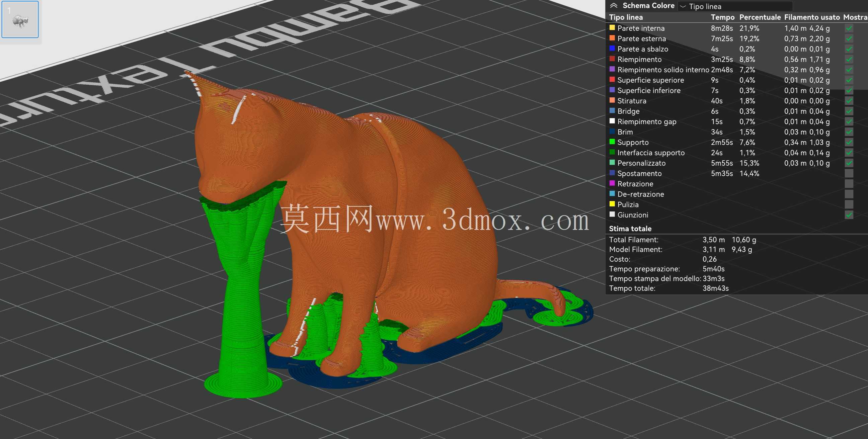The image size is (868, 439).
Task: Toggle Interfaccia supporto visibility checkbox
Action: pyautogui.click(x=849, y=153)
